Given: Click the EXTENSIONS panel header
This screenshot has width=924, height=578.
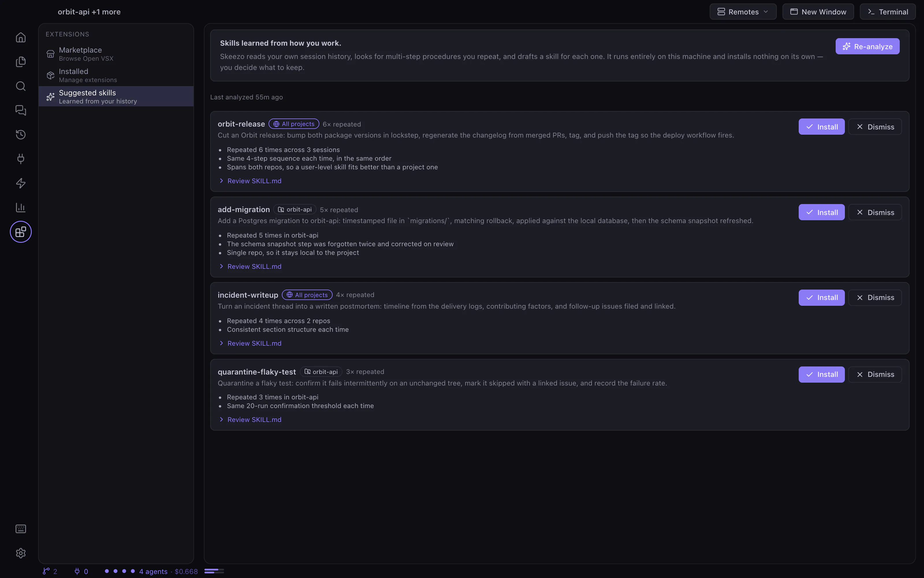Looking at the screenshot, I should (x=67, y=34).
